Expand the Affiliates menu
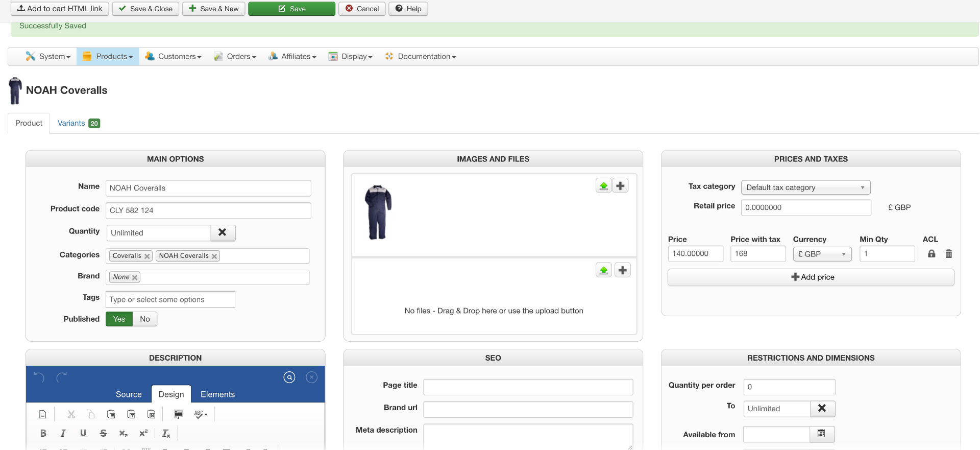Screen dimensions: 980x450 (x=292, y=57)
